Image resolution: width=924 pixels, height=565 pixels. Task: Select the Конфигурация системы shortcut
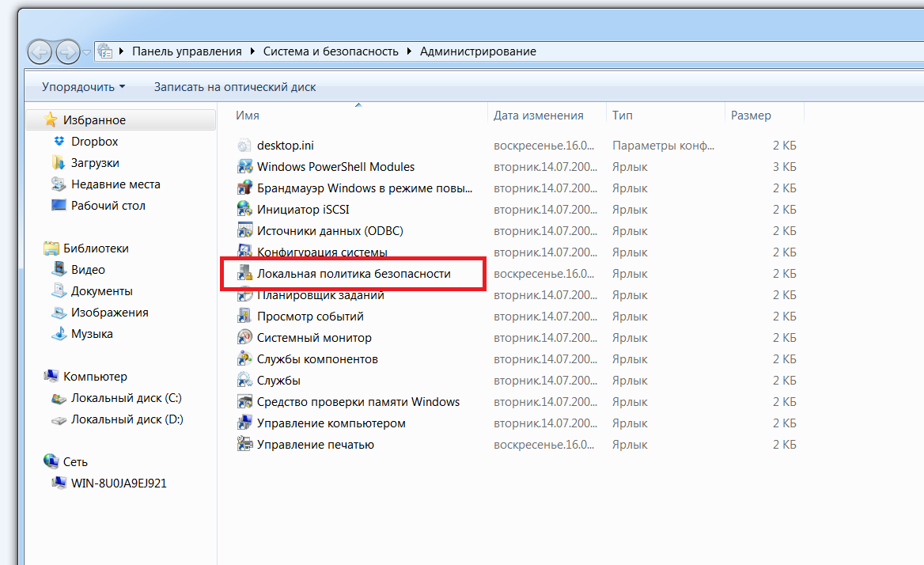pyautogui.click(x=322, y=252)
